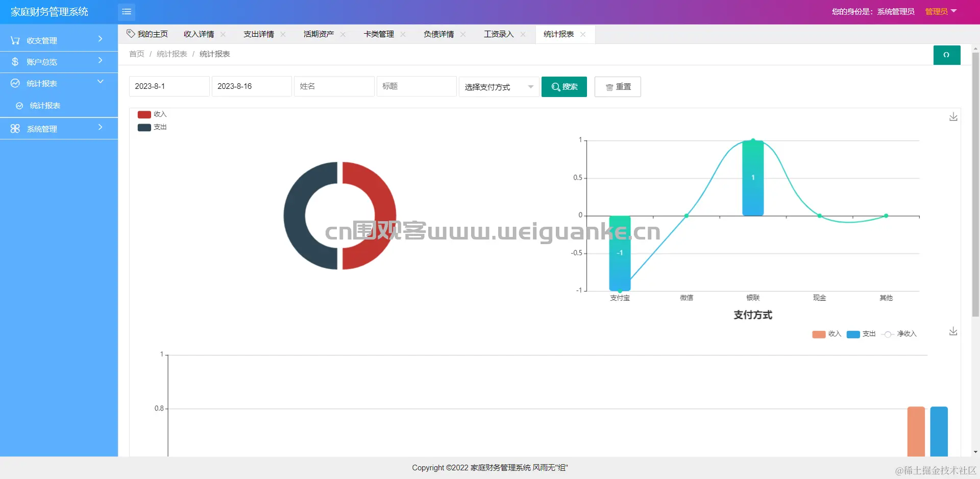Viewport: 980px width, 479px height.
Task: Switch to 工资录入 tab
Action: click(499, 34)
